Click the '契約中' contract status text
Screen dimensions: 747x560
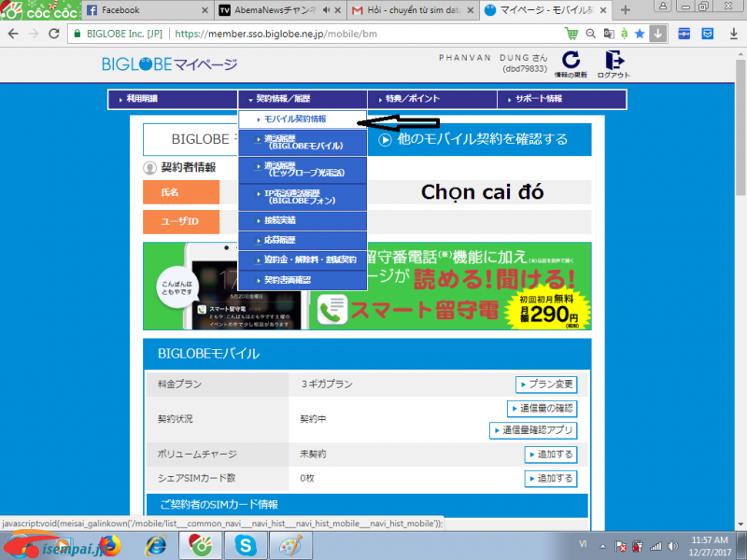(x=313, y=419)
